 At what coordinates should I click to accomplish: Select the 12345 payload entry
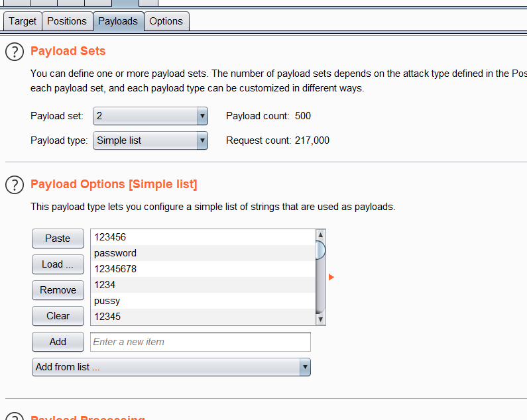click(204, 317)
